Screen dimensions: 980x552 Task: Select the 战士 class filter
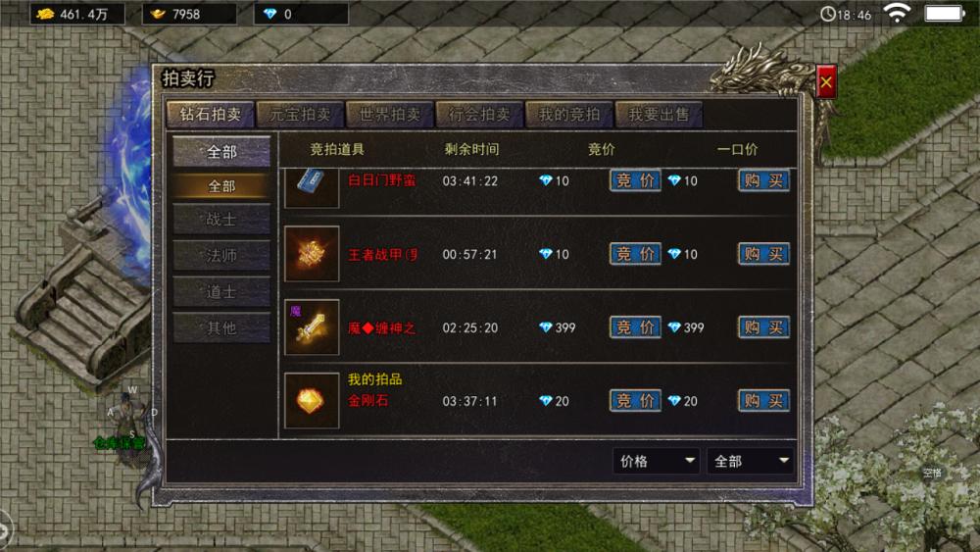tap(221, 220)
